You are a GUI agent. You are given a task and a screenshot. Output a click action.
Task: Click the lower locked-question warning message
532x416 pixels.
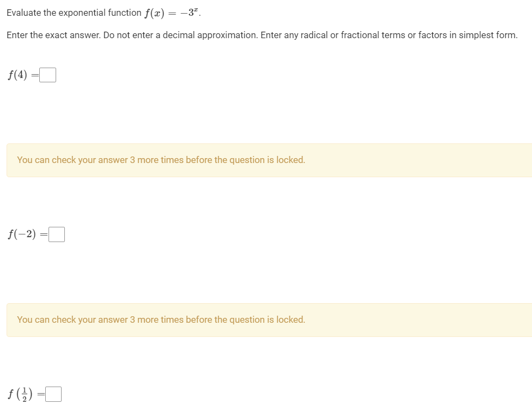pos(161,319)
